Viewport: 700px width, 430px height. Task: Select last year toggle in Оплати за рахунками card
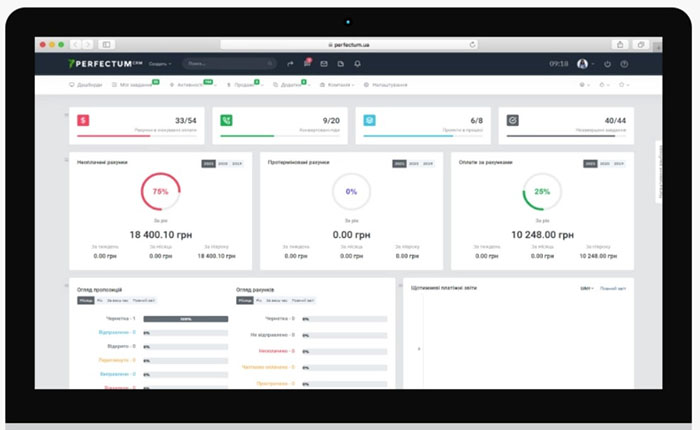(620, 163)
